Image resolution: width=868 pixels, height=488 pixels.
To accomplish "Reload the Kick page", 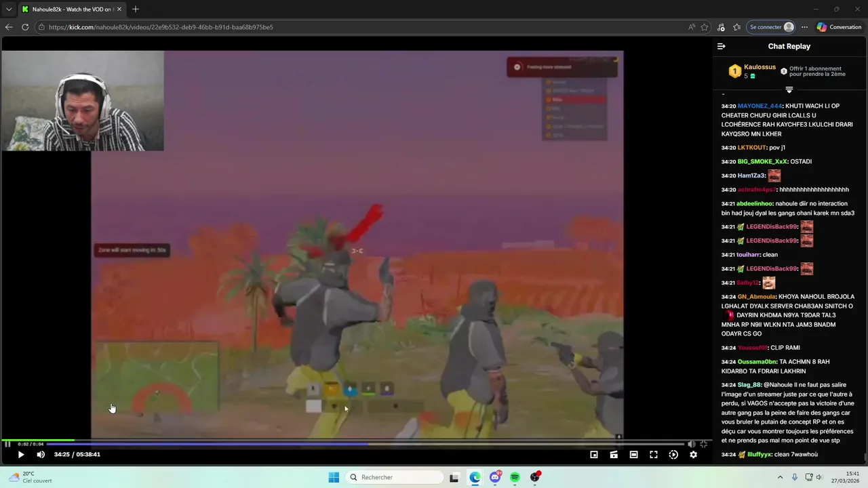I will click(25, 27).
